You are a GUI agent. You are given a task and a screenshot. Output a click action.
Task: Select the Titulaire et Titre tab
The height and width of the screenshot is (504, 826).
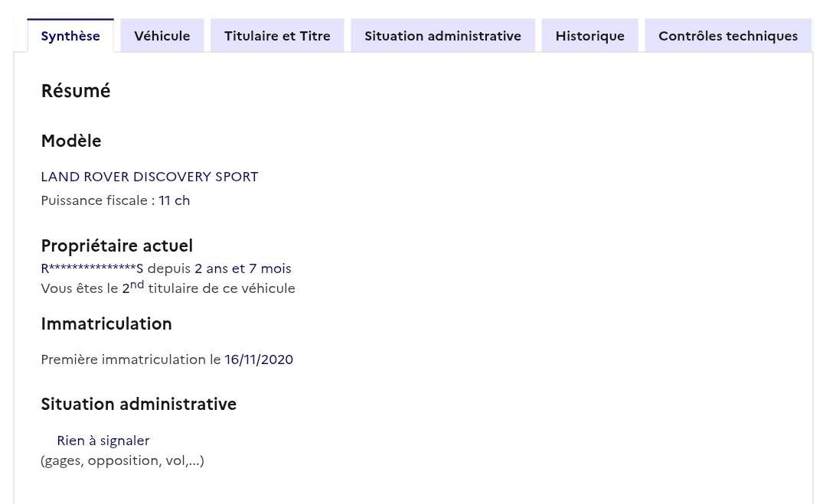coord(277,36)
